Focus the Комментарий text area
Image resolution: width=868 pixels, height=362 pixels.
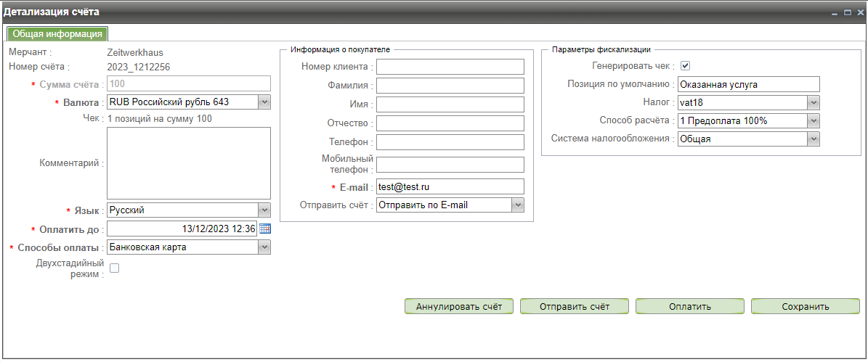coord(188,163)
